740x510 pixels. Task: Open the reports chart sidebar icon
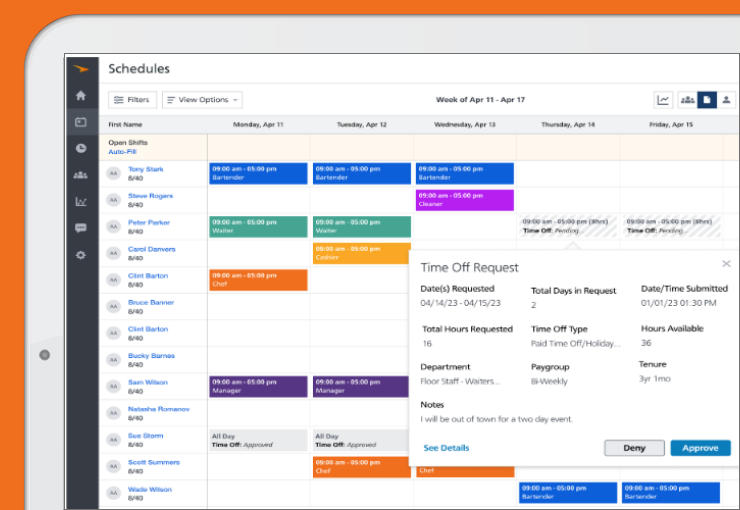[x=81, y=201]
